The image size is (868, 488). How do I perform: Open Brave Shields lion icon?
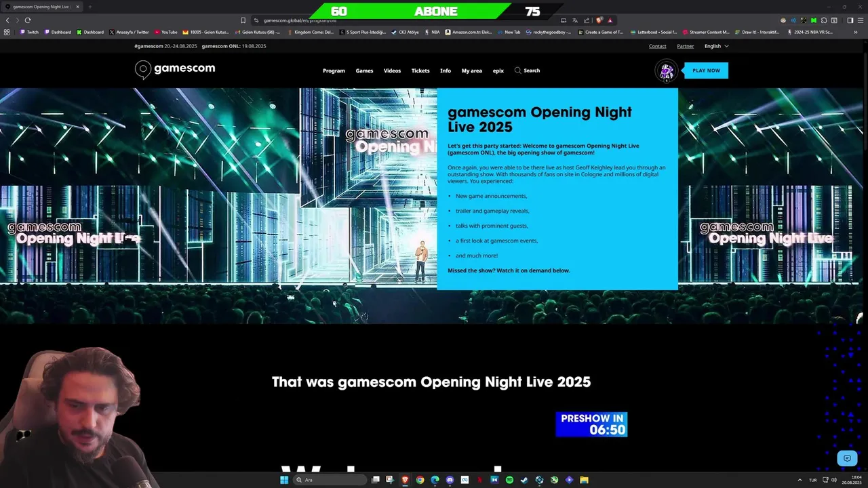(x=599, y=20)
